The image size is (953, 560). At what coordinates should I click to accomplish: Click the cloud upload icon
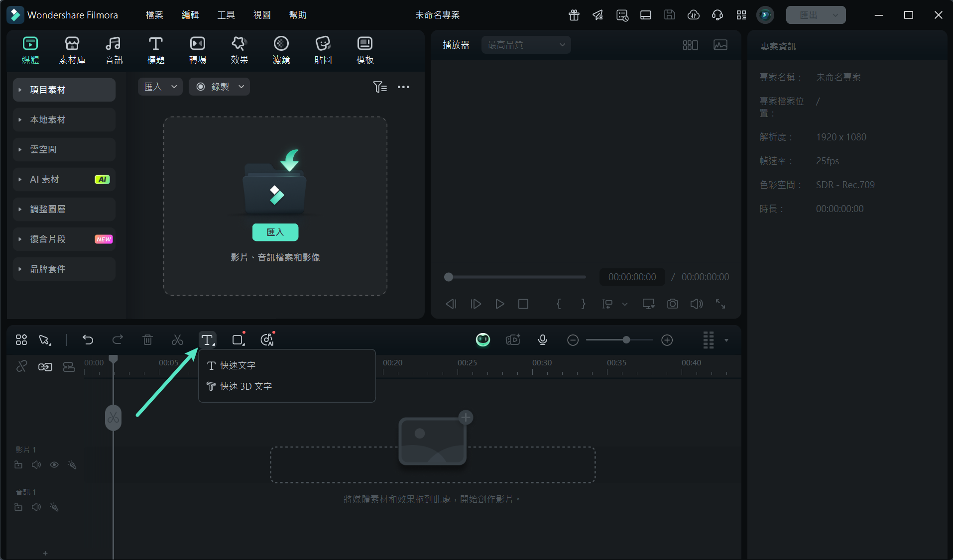pos(694,15)
